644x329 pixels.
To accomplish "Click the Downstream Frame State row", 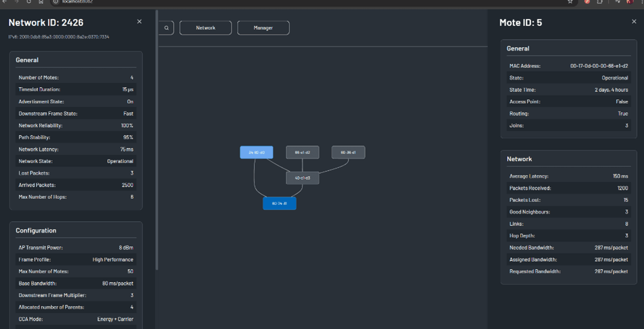I will click(76, 113).
